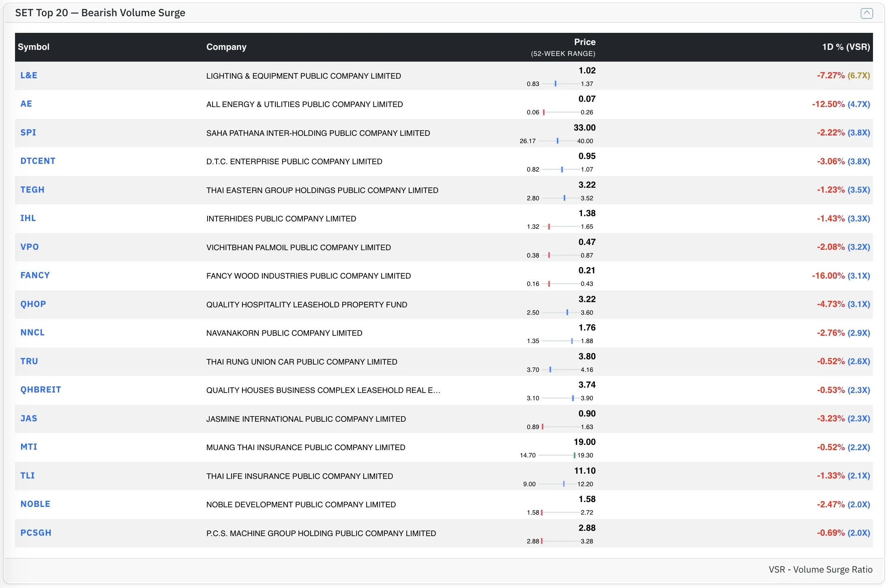Click the 1D % (VSR) column header
888x588 pixels.
coord(846,47)
